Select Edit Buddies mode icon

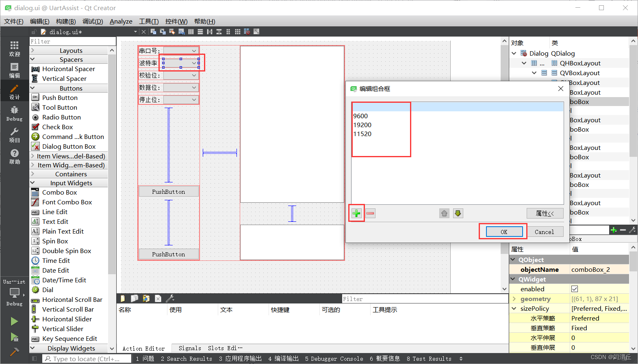click(172, 32)
